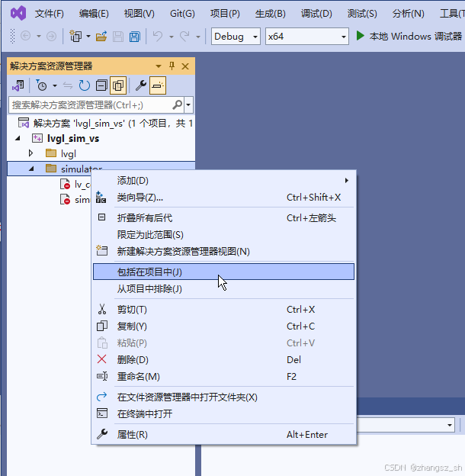Viewport: 465px width, 476px height.
Task: Open the pending changes filter dropdown
Action: (x=55, y=85)
